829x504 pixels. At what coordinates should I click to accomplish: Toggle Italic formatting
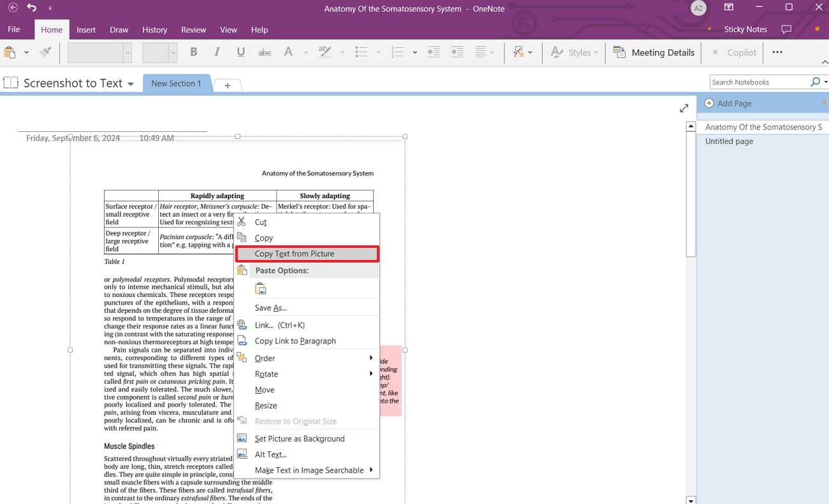point(217,52)
